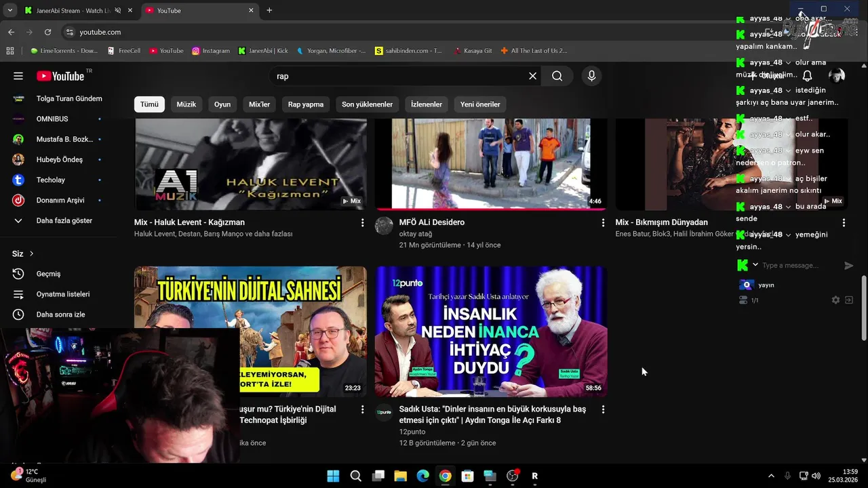Viewport: 868px width, 488px height.
Task: Pop out chat icon next to gear
Action: point(848,300)
